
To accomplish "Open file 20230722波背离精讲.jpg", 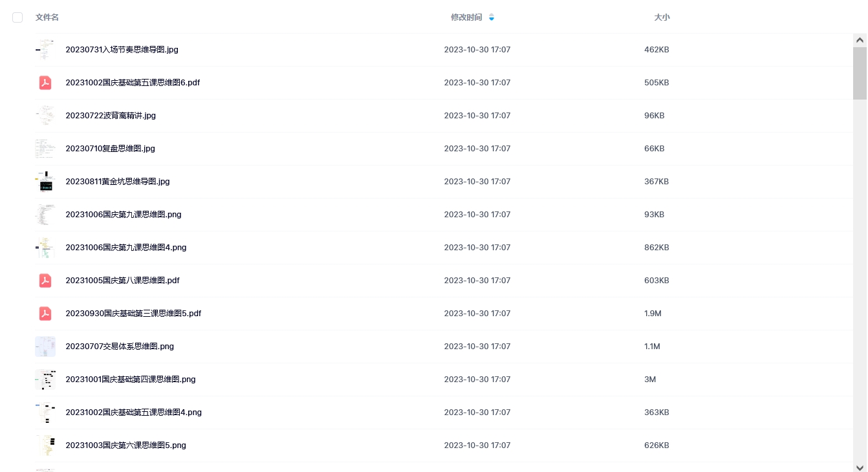I will pos(111,116).
